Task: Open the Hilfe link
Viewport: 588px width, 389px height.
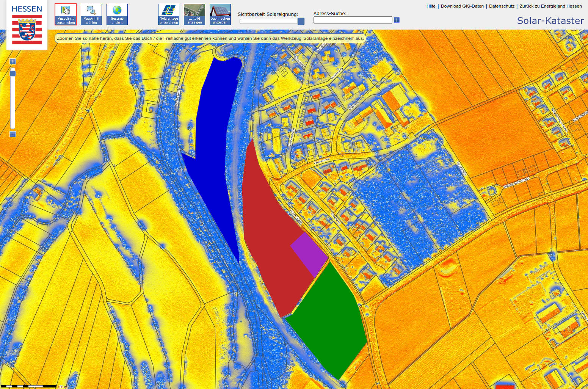Action: (x=431, y=6)
